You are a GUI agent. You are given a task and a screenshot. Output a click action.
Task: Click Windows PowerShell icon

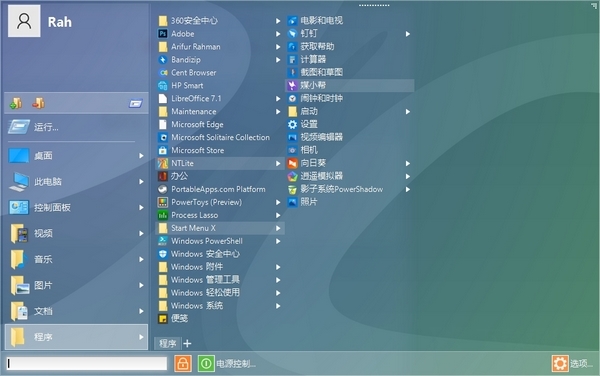[x=163, y=241]
